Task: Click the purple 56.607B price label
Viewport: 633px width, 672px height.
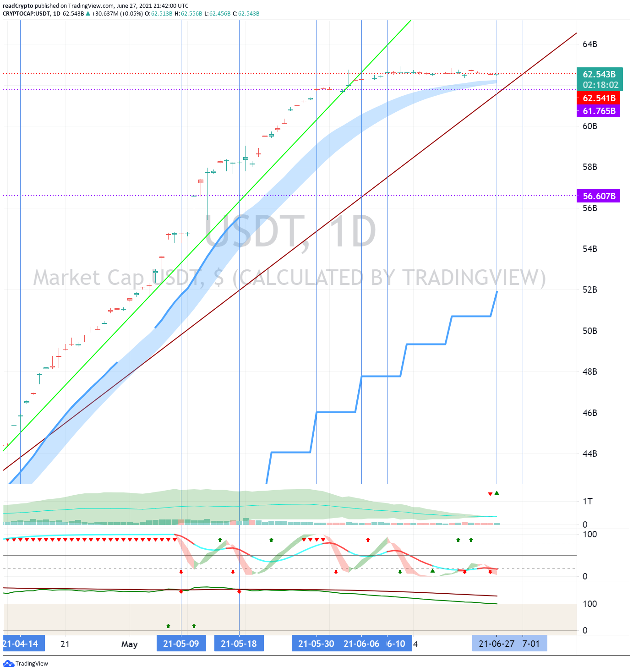Action: (x=599, y=196)
